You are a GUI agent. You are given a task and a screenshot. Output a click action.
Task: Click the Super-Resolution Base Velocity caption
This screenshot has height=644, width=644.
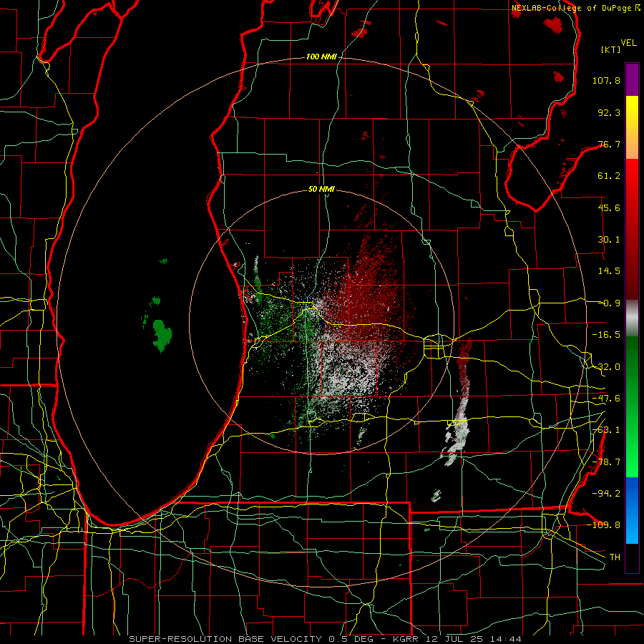coord(325,639)
